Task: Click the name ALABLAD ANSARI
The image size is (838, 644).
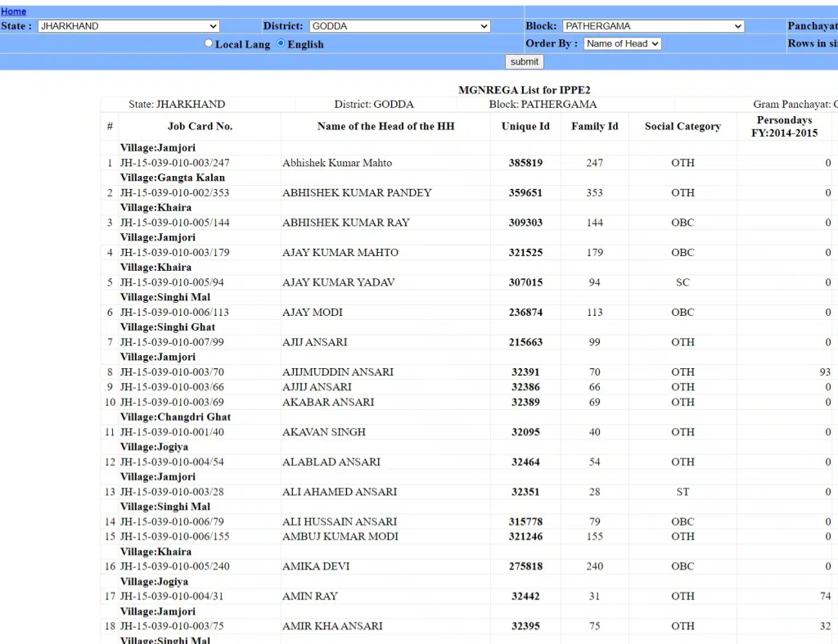Action: pyautogui.click(x=331, y=462)
